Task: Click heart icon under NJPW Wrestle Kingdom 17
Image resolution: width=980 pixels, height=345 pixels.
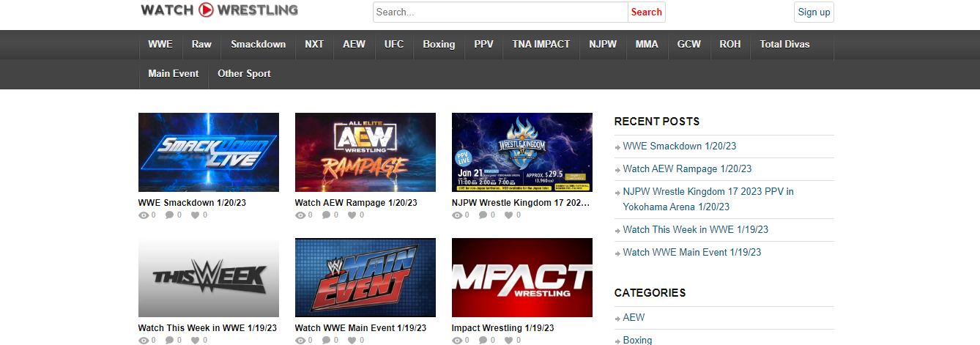Action: click(509, 215)
